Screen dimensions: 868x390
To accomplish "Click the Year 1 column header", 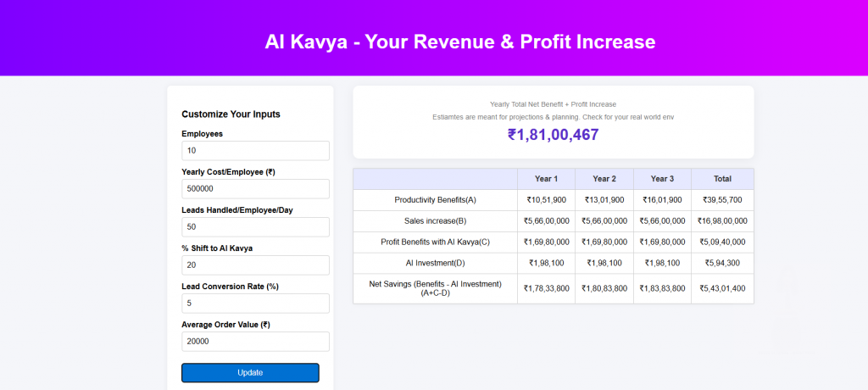I will coord(546,179).
